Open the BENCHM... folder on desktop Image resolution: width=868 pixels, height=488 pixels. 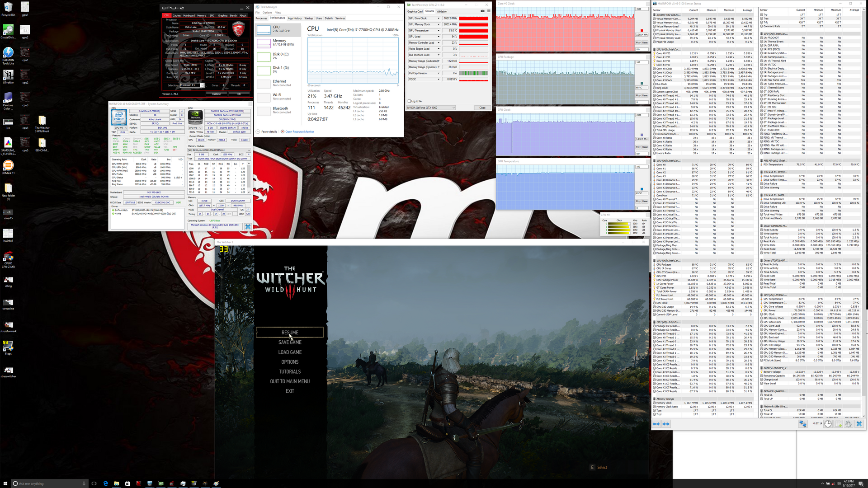click(42, 145)
